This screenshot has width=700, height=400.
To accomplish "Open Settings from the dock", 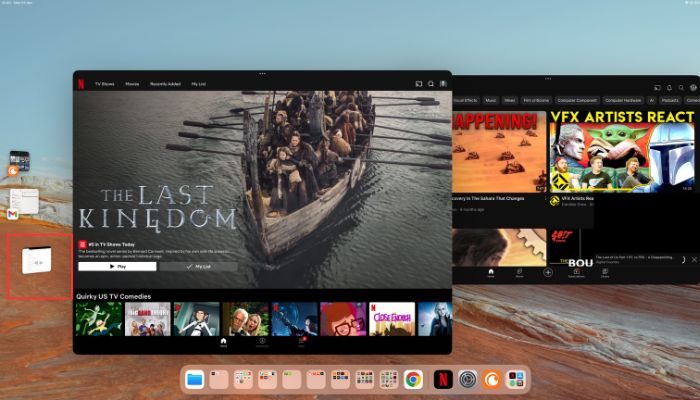I will (x=467, y=379).
